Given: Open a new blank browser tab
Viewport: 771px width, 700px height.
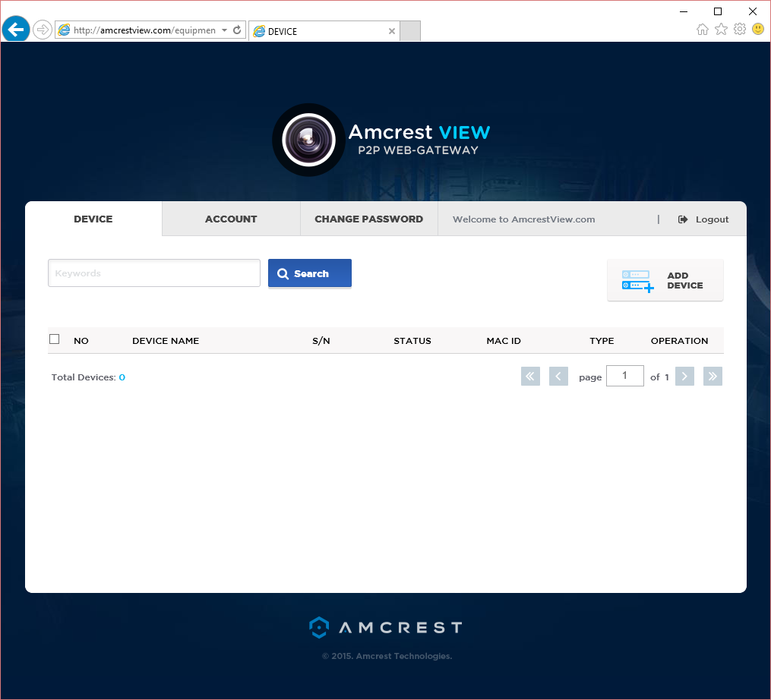Looking at the screenshot, I should [x=410, y=31].
